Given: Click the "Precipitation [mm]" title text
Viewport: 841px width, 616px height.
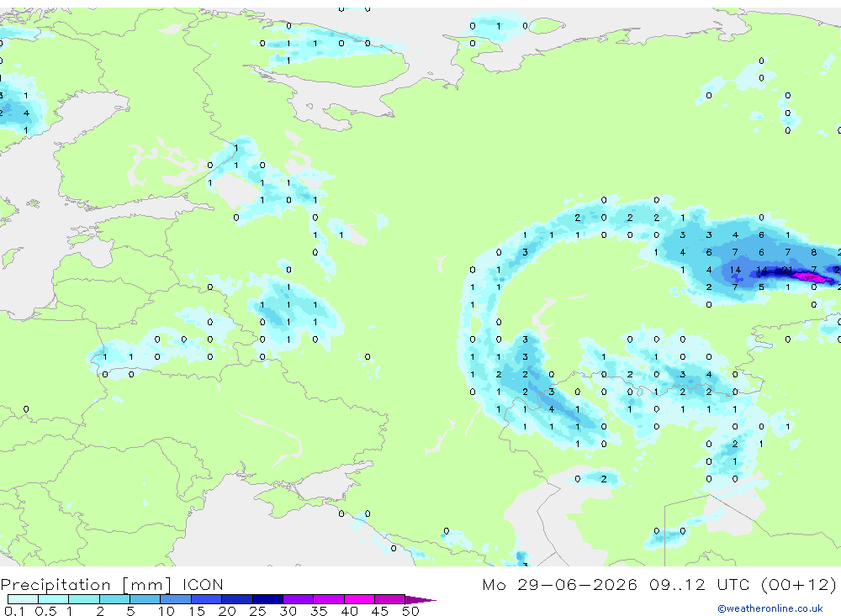Looking at the screenshot, I should pos(86,585).
